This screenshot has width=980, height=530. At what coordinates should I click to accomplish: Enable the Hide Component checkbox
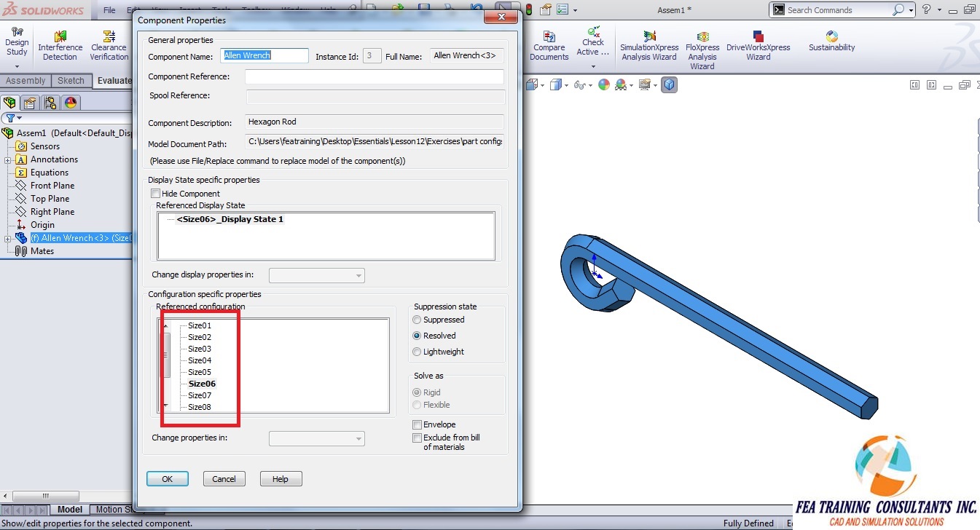point(156,193)
